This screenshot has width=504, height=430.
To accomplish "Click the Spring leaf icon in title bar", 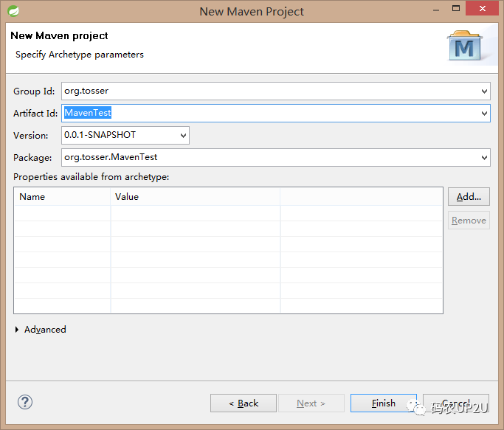I will [x=13, y=11].
